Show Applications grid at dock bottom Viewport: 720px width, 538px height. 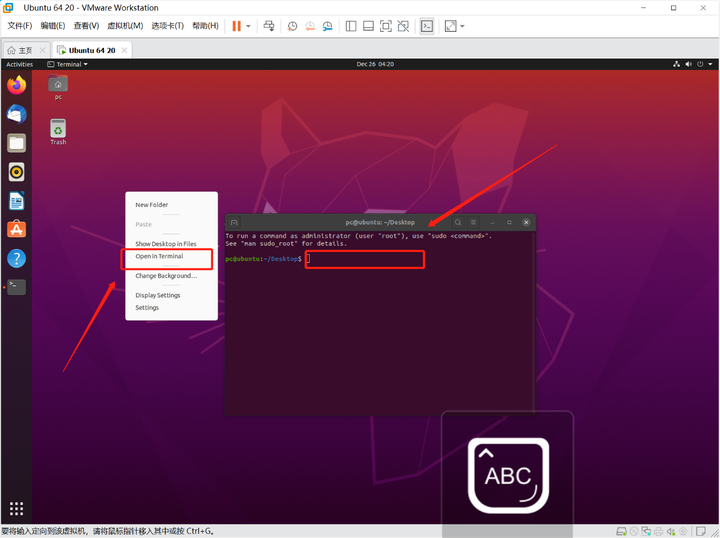(x=17, y=508)
